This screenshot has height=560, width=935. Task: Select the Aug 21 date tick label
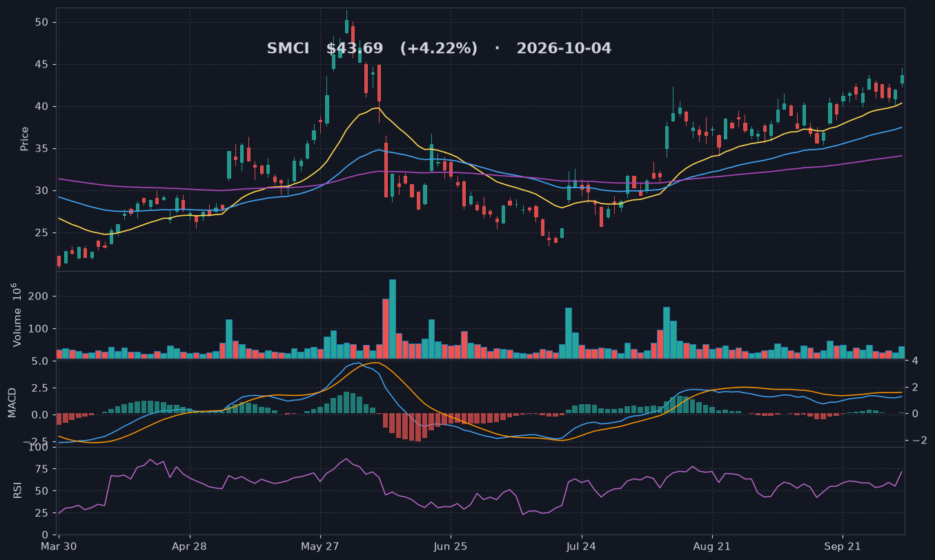click(x=711, y=547)
